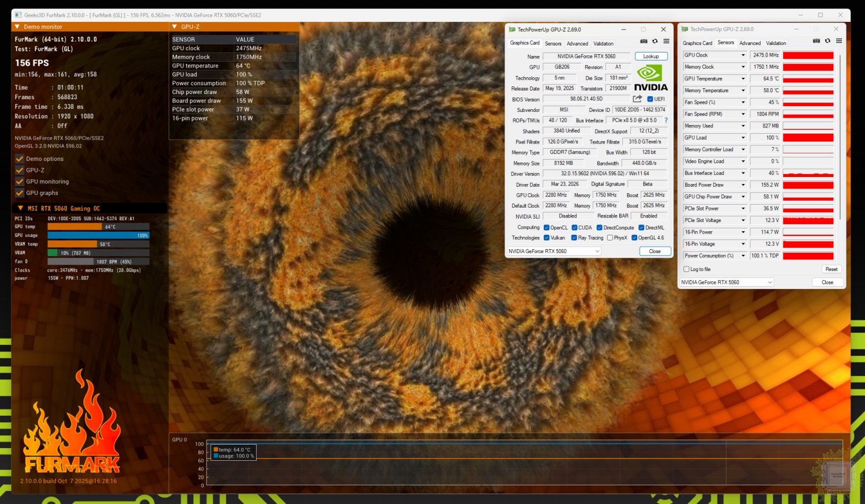Click the export icon beside BIOS Version

coord(637,99)
